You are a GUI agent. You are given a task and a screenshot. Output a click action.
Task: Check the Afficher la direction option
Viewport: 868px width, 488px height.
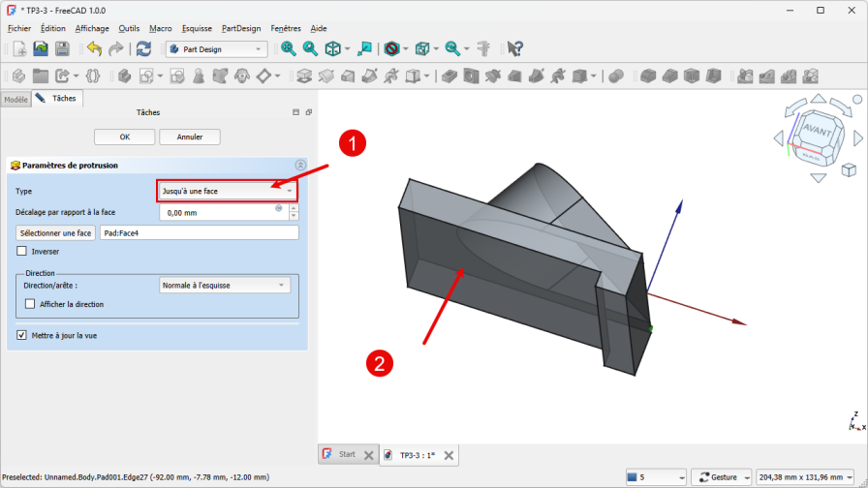pos(30,304)
